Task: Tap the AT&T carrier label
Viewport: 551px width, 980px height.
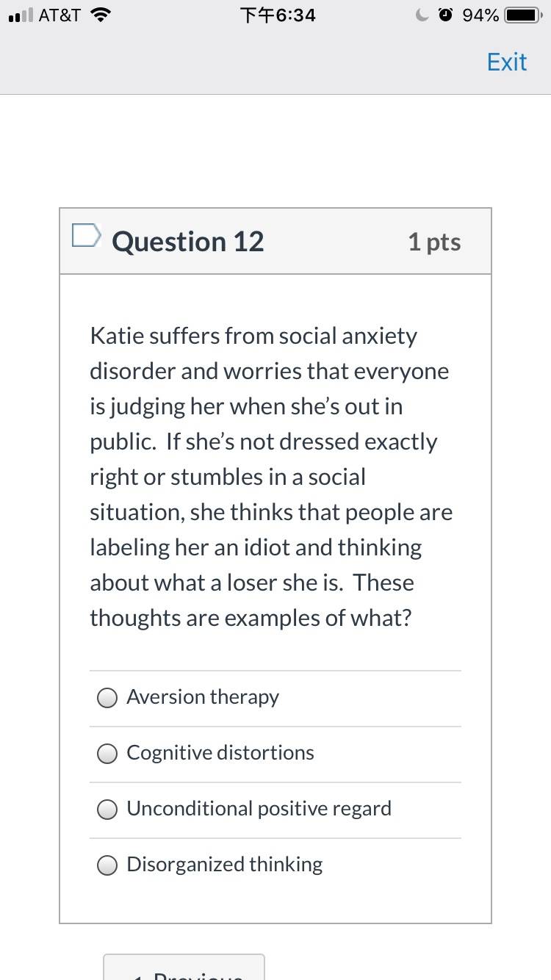Action: [x=60, y=15]
